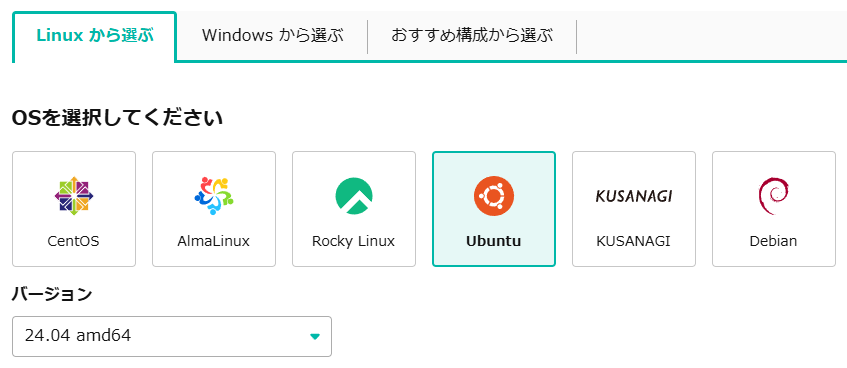Open the おすすめ構成から選ぶ tab
The height and width of the screenshot is (368, 847).
click(472, 36)
